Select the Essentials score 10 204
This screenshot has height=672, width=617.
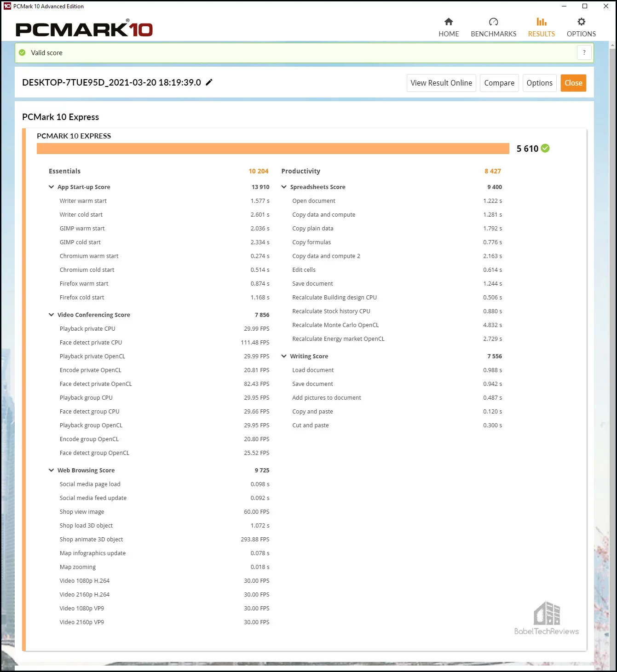point(259,171)
